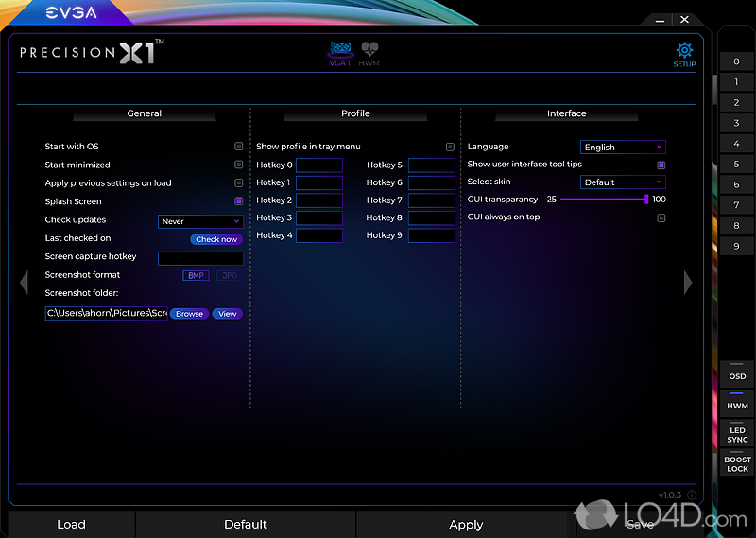The image size is (756, 538).
Task: Enable GUI always on top
Action: tap(661, 217)
